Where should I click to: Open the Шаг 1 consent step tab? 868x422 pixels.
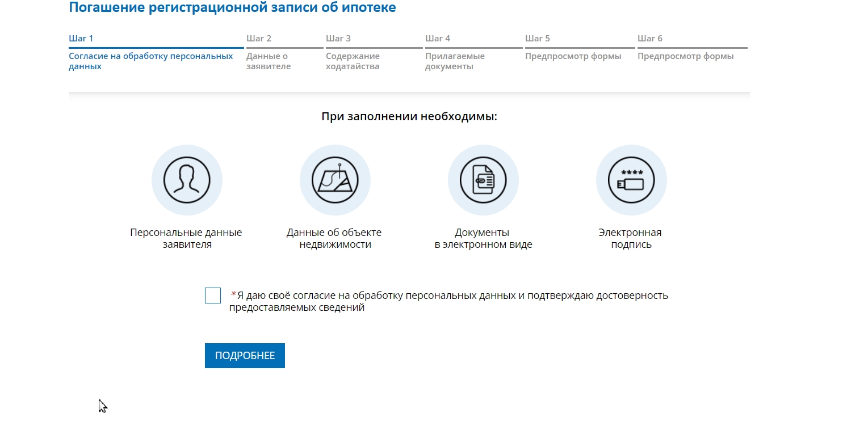pos(156,52)
